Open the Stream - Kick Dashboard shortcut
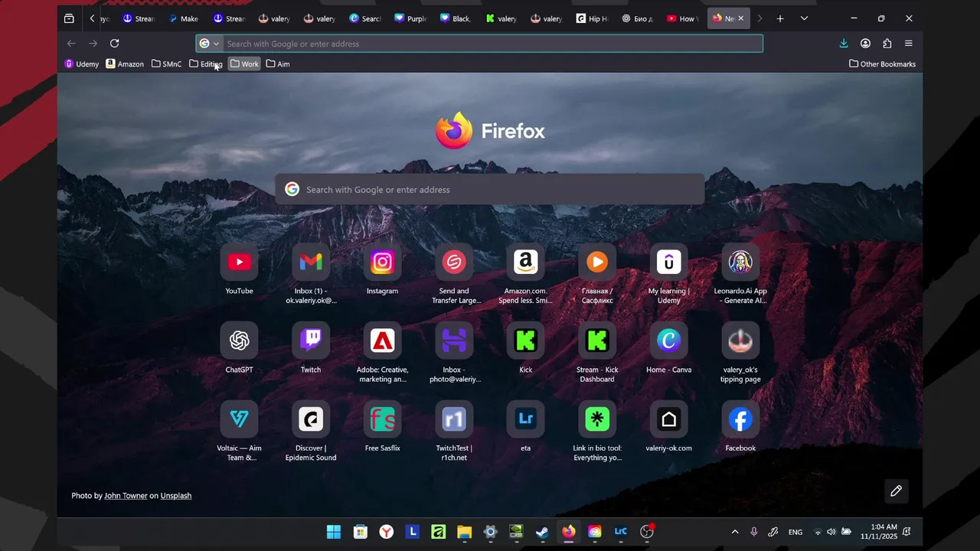The image size is (980, 551). click(x=597, y=341)
